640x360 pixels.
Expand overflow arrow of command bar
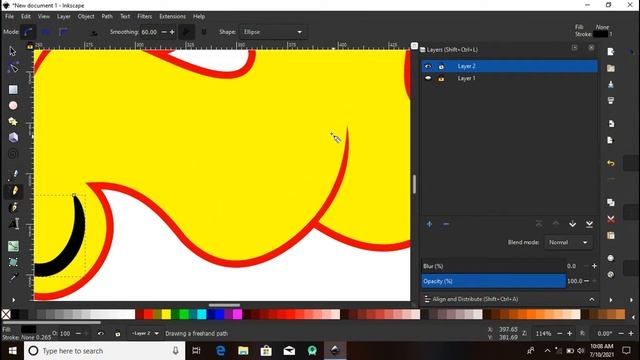click(x=611, y=300)
